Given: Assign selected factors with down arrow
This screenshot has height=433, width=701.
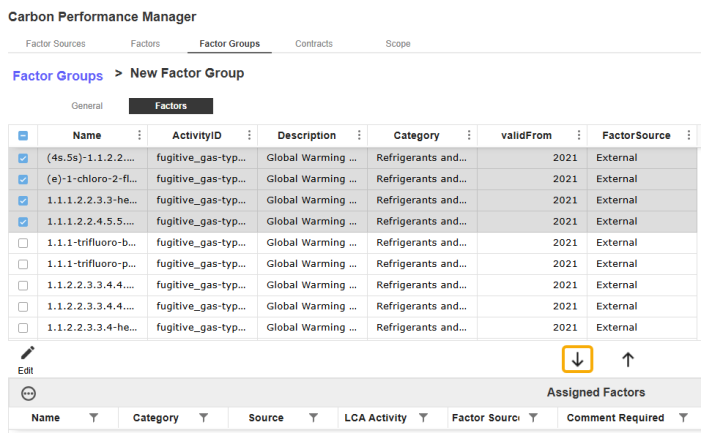Looking at the screenshot, I should point(577,359).
